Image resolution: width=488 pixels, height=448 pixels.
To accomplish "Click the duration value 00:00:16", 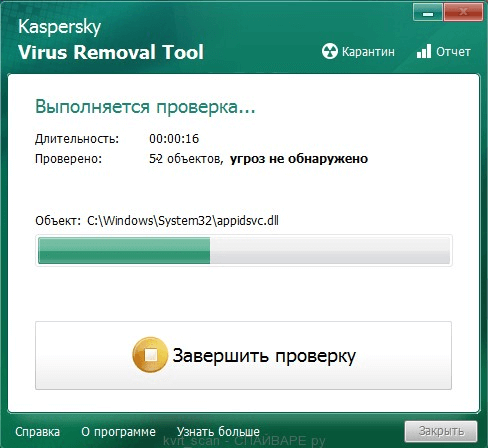I will [x=174, y=139].
